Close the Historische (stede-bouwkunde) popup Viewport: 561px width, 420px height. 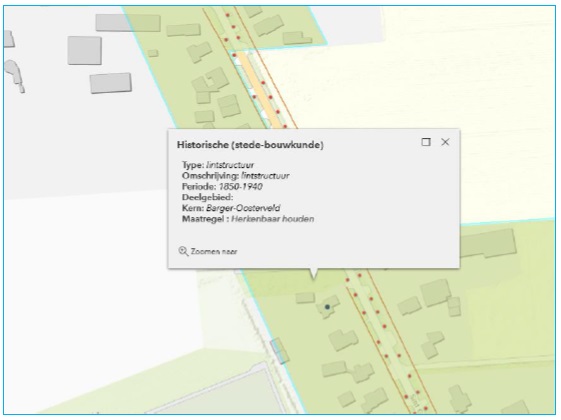pos(445,142)
